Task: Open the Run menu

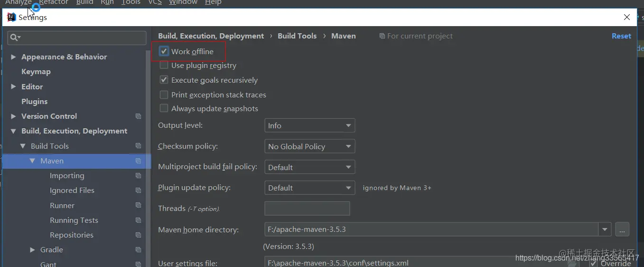Action: [107, 2]
